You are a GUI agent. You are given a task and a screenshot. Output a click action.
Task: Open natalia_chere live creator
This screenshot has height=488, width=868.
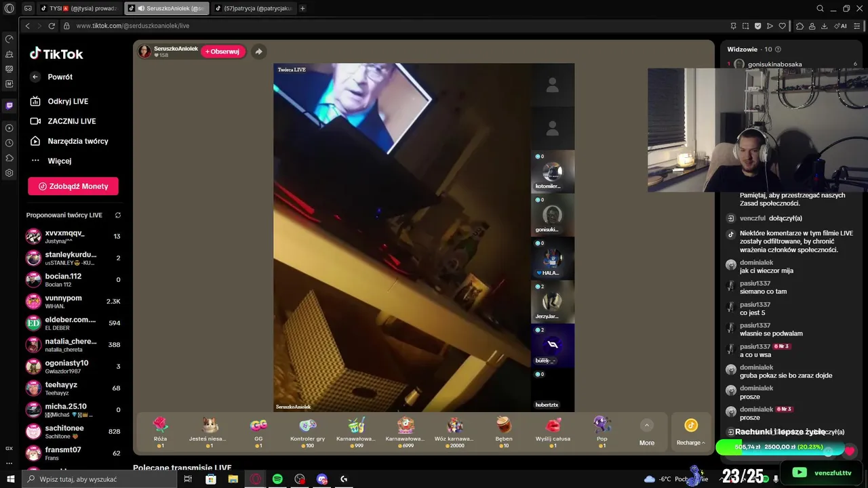pos(73,344)
